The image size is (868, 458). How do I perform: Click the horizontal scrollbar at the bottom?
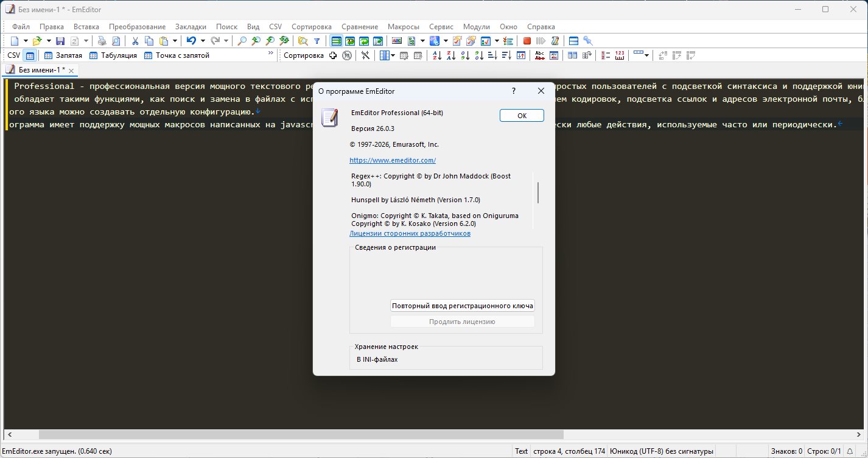301,435
